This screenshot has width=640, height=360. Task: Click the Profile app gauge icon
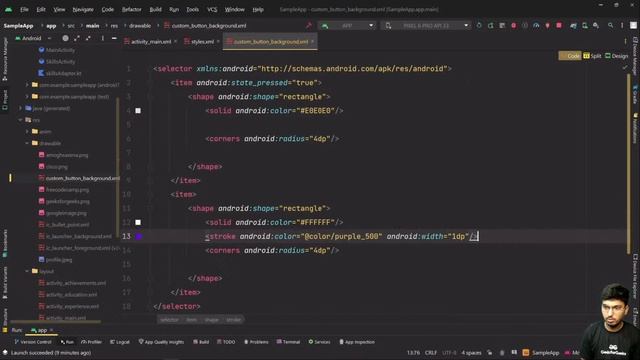tap(536, 25)
